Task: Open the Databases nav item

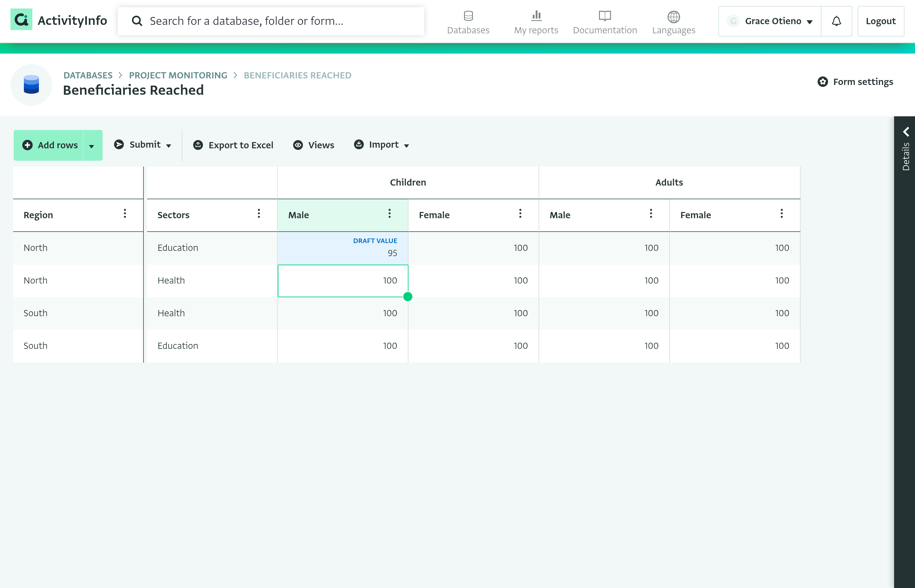Action: (468, 22)
